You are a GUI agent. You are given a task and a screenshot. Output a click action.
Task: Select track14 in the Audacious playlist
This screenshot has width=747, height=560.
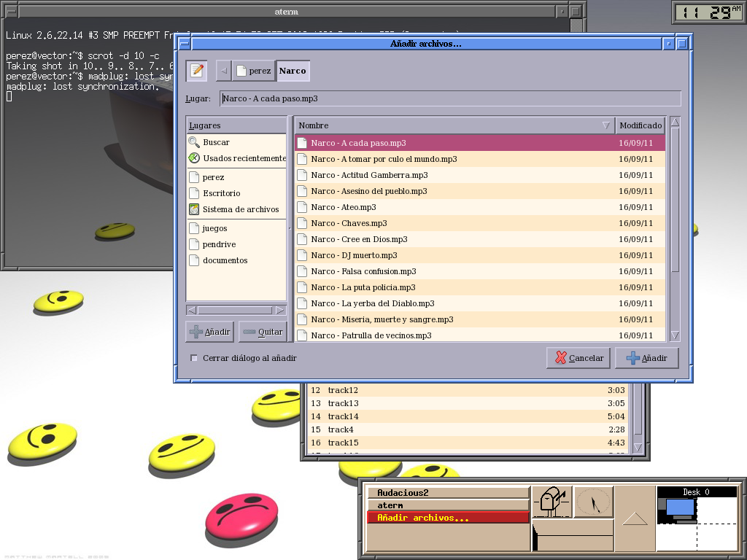(x=468, y=416)
